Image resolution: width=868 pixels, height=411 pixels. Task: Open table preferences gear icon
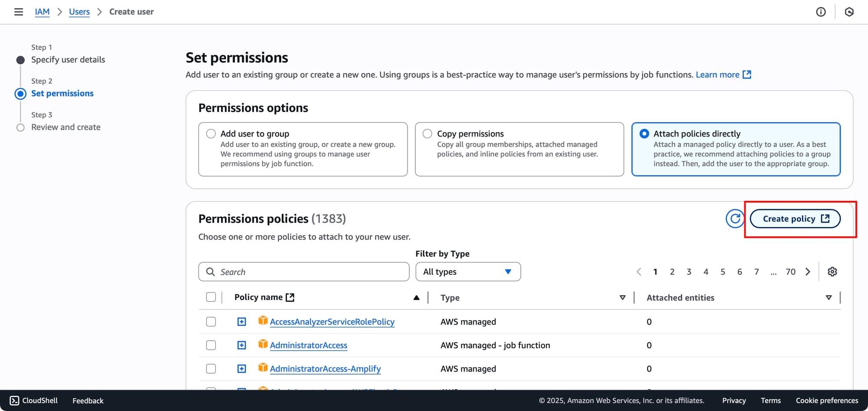[x=832, y=272]
